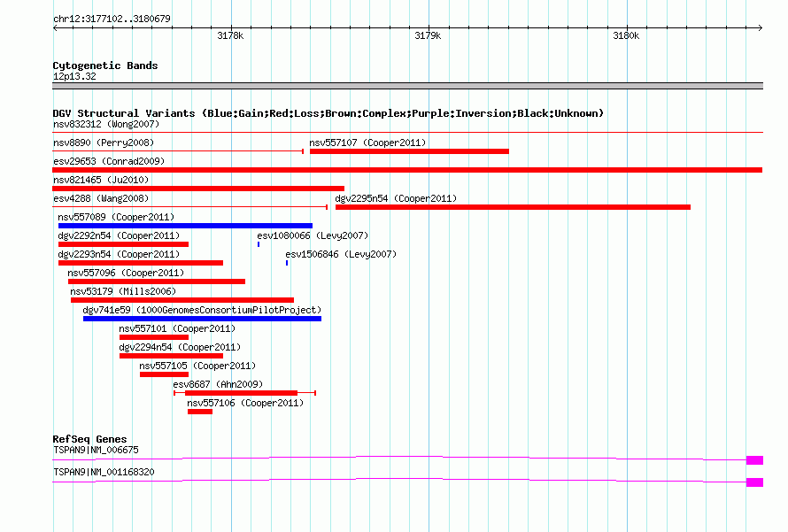Click the chr12:3177102..3180679 coordinate label
The image size is (788, 532).
coord(112,19)
